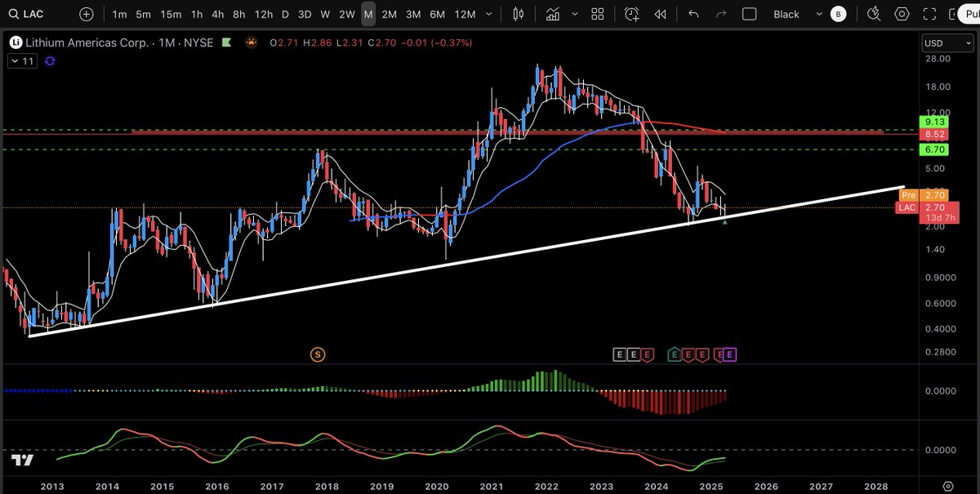Open the Indicators menu

point(554,14)
